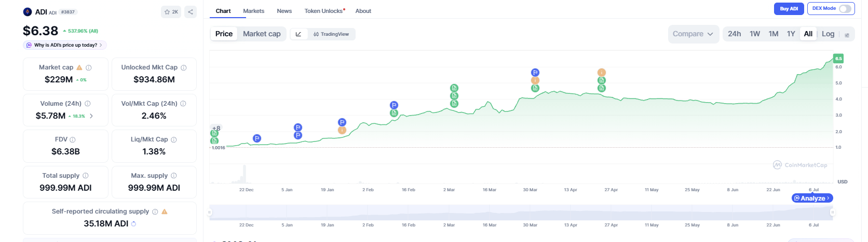Click the $6.38B FDV value
The image size is (868, 242).
tap(65, 152)
